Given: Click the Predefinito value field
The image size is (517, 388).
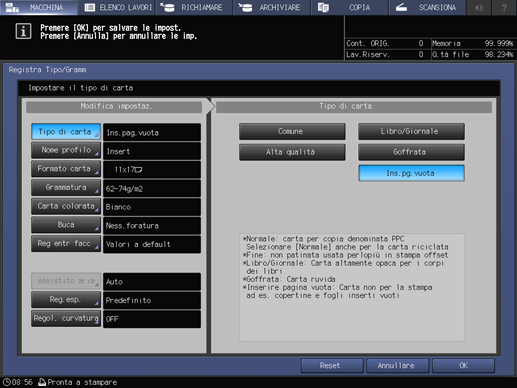Looking at the screenshot, I should pyautogui.click(x=152, y=300).
